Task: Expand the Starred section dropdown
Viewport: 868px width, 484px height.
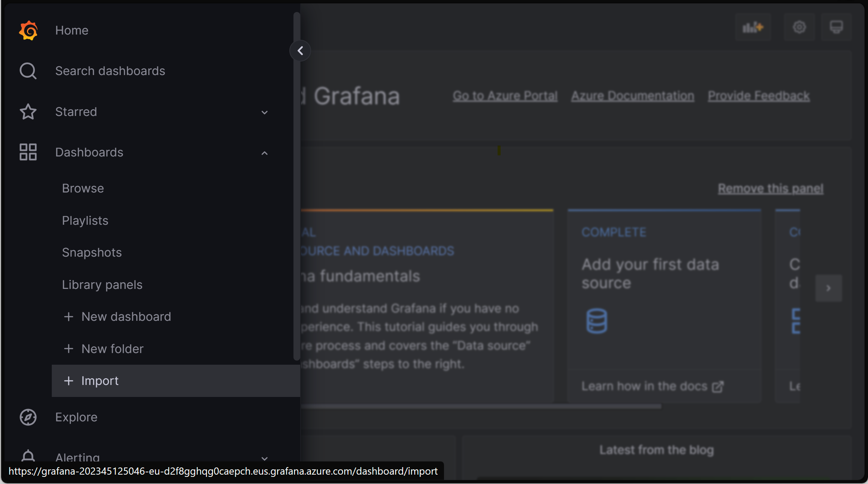Action: pyautogui.click(x=265, y=112)
